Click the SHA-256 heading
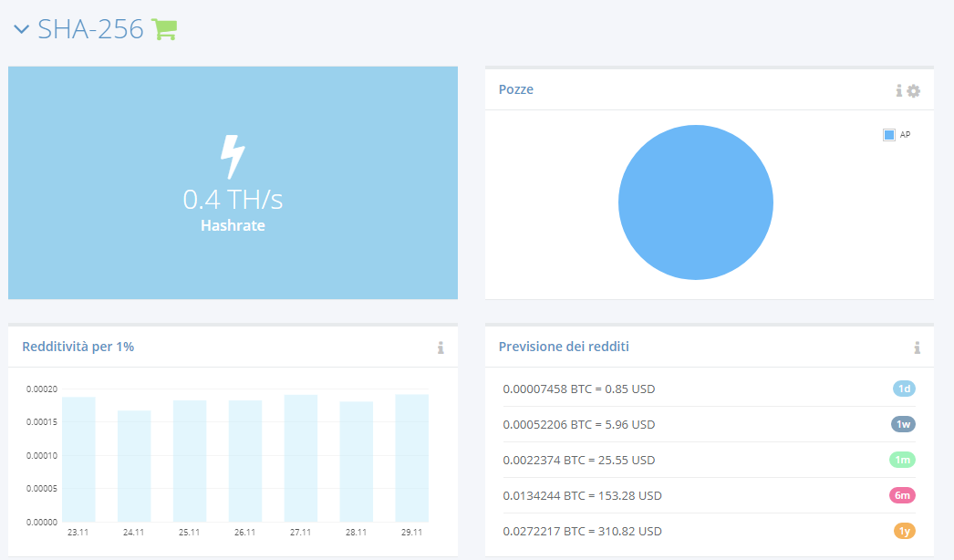The image size is (954, 560). [x=90, y=29]
